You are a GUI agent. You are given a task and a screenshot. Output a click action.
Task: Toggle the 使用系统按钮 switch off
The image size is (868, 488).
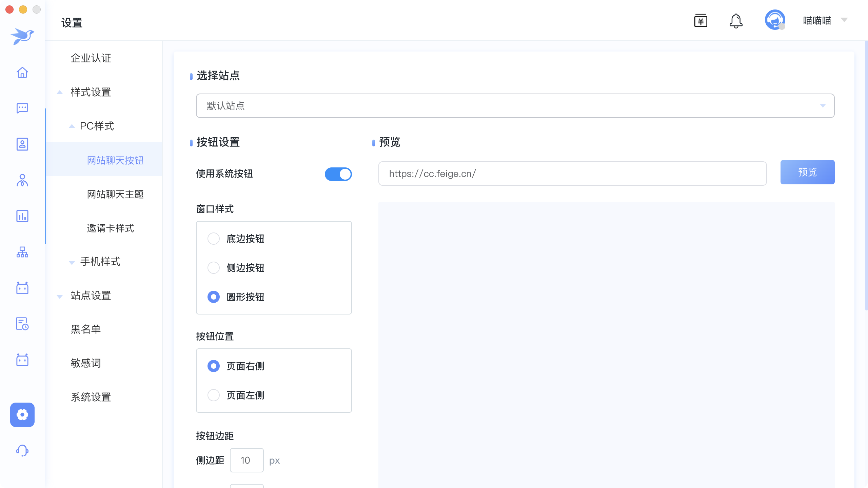pyautogui.click(x=338, y=174)
